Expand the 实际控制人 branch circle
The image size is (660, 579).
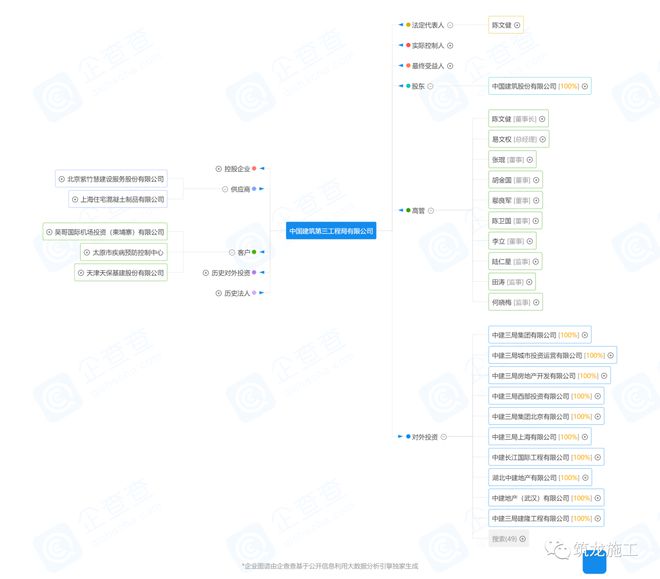450,45
